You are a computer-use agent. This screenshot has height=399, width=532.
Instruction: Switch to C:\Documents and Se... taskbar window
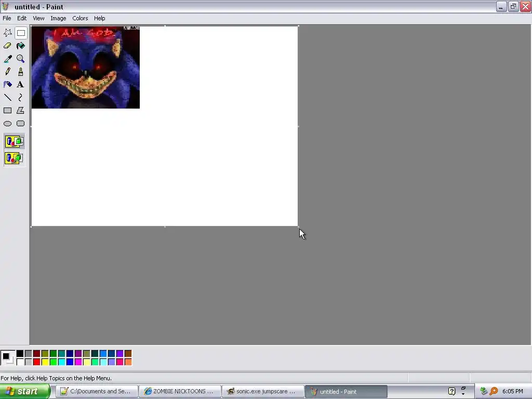click(x=97, y=392)
